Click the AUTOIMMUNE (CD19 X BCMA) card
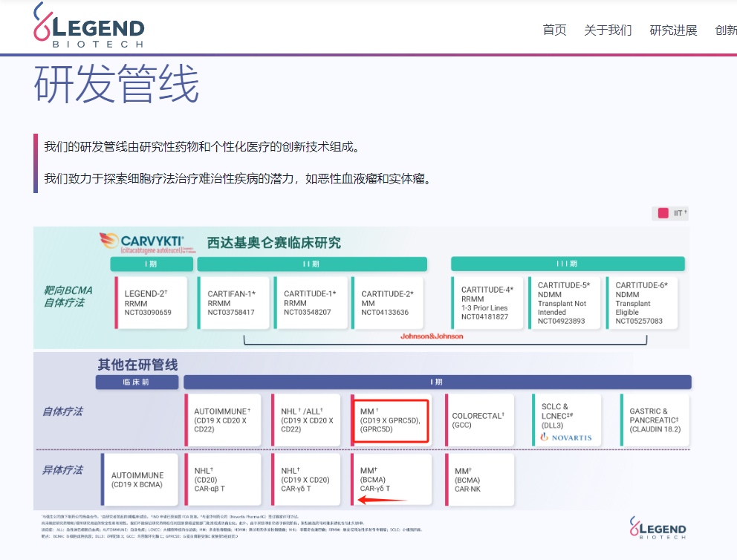 140,480
